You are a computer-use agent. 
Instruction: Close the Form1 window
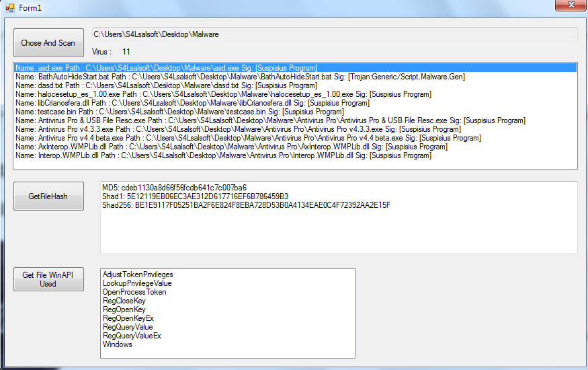pos(571,5)
